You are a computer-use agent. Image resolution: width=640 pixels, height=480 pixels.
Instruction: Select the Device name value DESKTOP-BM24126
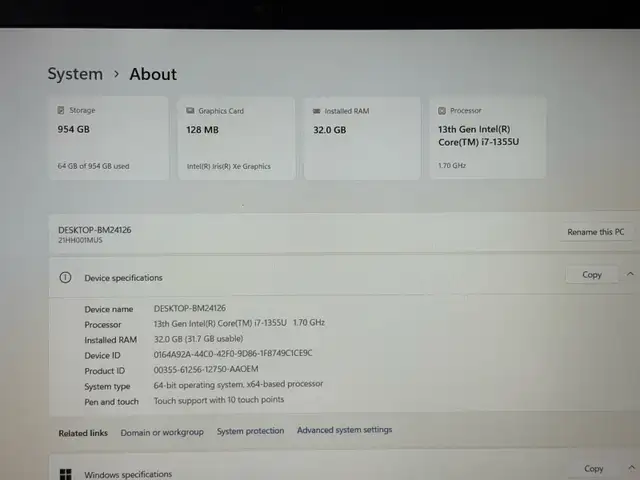click(190, 308)
